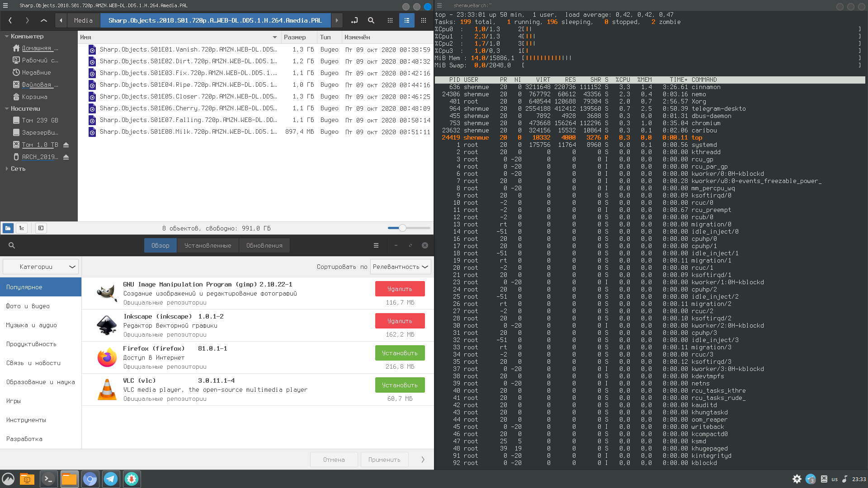Show places in Nemo sidebar
Screen dimensions: 868x488
[8, 228]
